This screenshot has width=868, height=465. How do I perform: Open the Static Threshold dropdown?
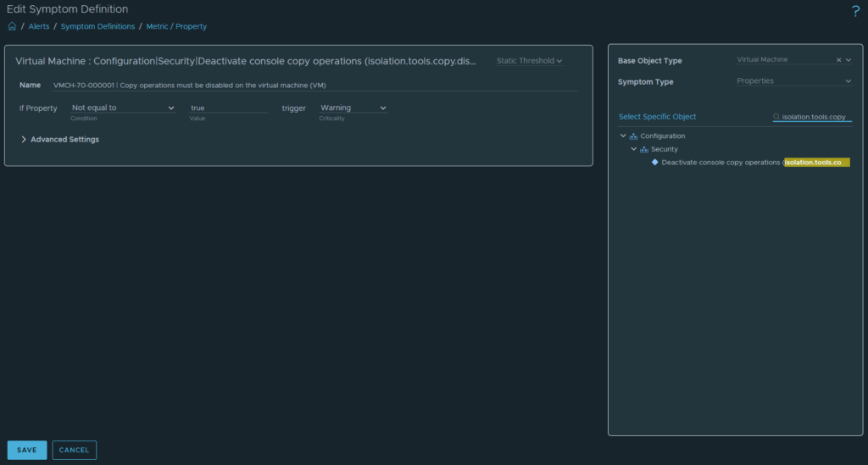(530, 61)
